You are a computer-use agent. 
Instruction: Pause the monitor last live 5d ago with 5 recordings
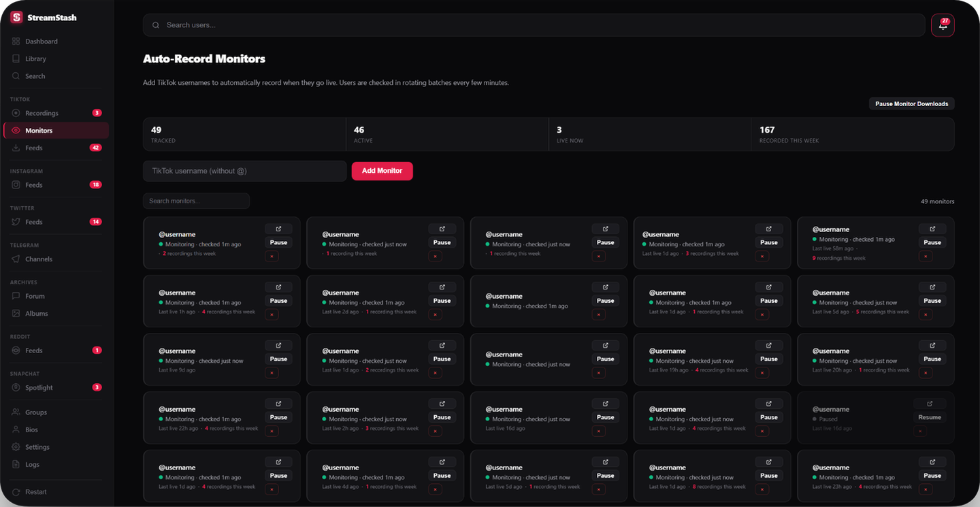coord(932,301)
